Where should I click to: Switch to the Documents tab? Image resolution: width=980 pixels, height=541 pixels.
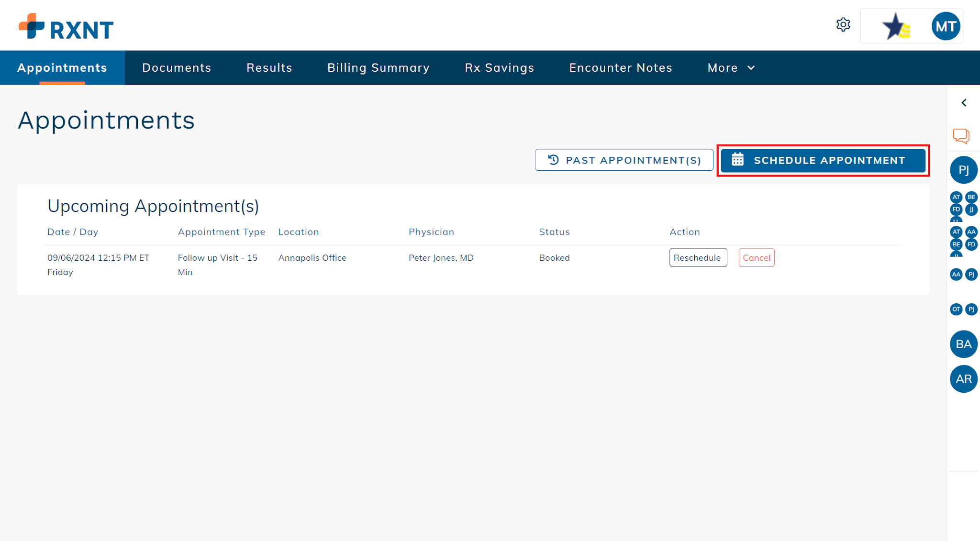pos(177,68)
